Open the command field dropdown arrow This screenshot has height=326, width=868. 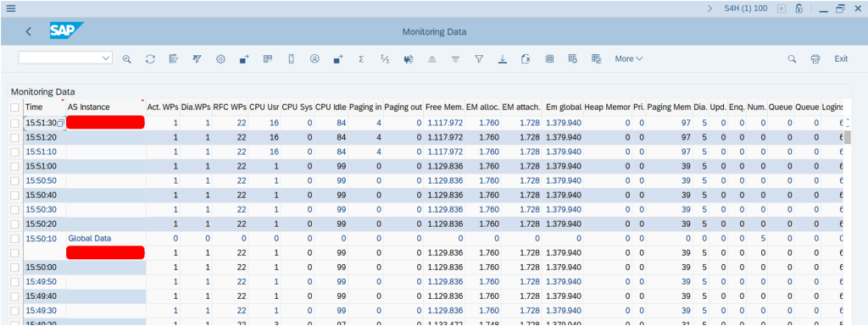[106, 58]
